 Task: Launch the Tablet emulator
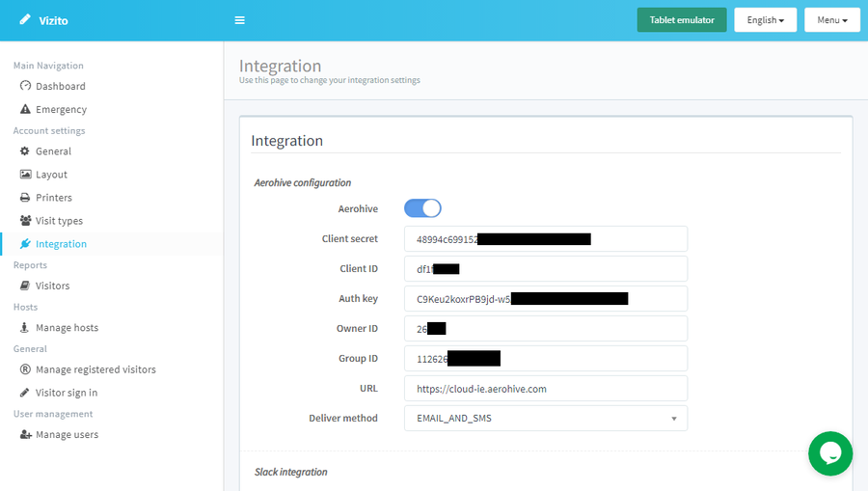tap(681, 20)
